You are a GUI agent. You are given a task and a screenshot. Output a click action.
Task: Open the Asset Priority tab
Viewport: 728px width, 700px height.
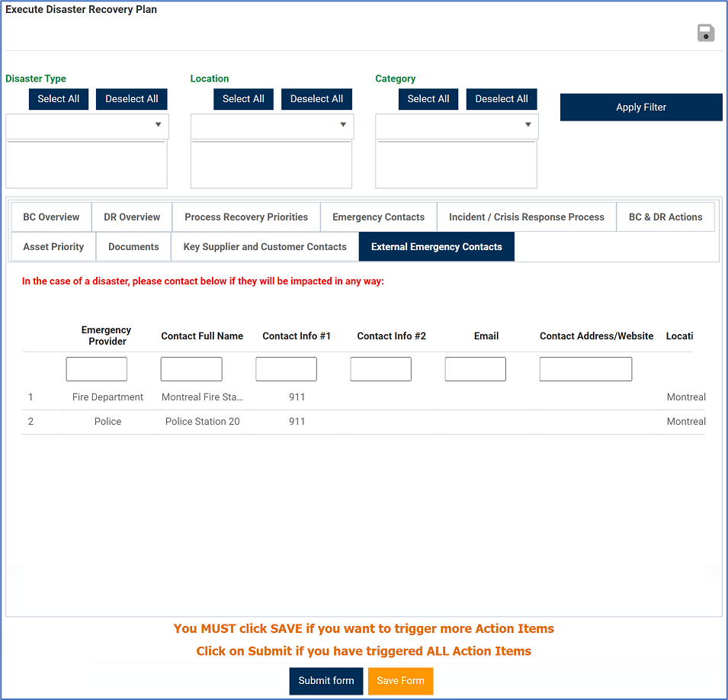53,246
